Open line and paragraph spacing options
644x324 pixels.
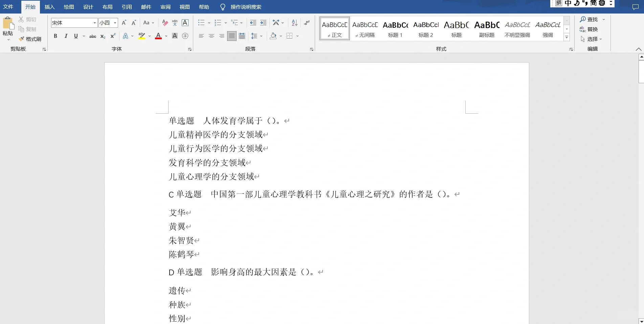click(254, 36)
